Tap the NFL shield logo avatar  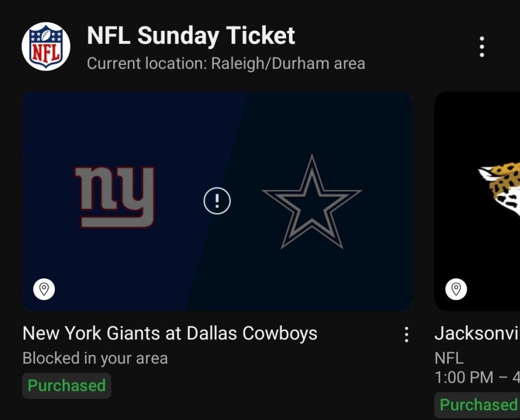pos(46,46)
